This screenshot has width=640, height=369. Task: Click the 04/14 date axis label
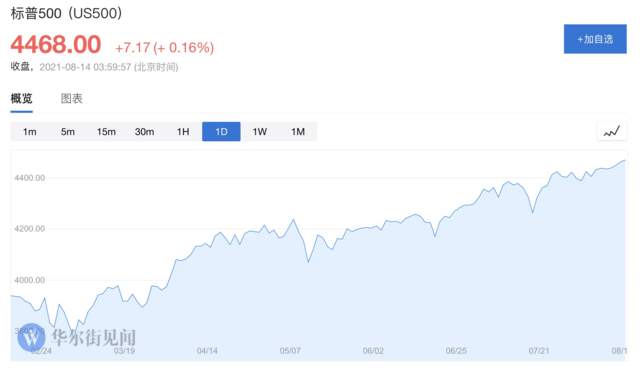pos(207,351)
